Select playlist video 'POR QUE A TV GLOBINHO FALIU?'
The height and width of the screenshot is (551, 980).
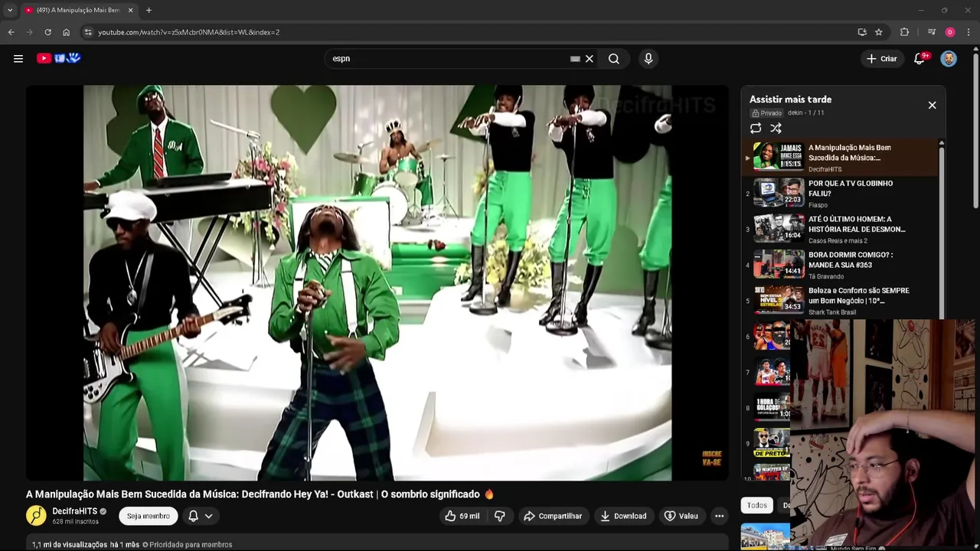[840, 194]
